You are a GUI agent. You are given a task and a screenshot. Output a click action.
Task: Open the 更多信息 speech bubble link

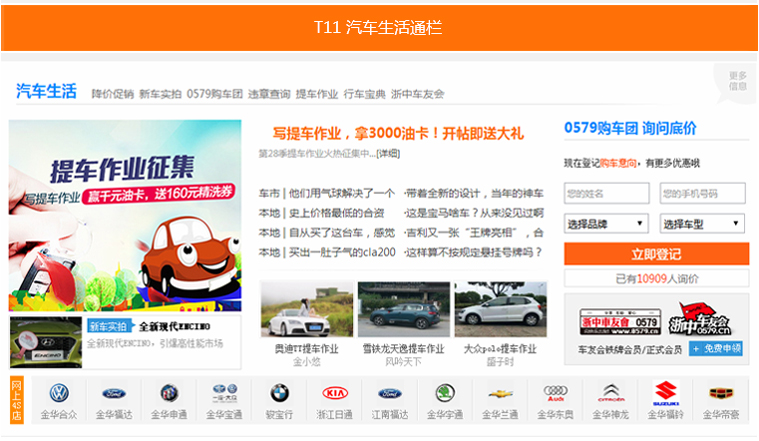pyautogui.click(x=737, y=81)
